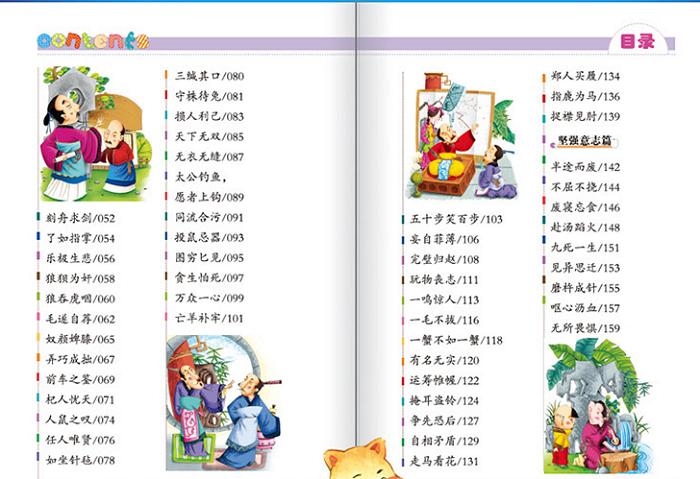
Task: Go to 走马看花/131
Action: click(445, 461)
